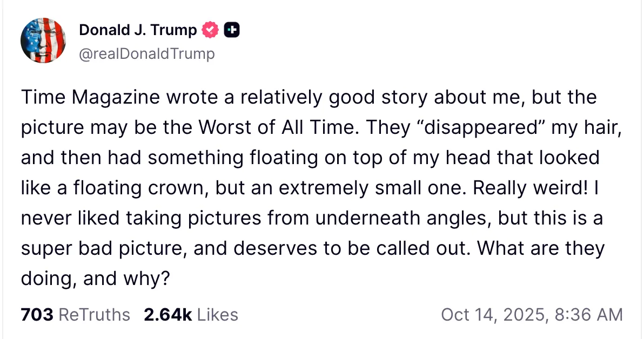
Task: Open the @realDonaldTrump handle
Action: pyautogui.click(x=146, y=53)
